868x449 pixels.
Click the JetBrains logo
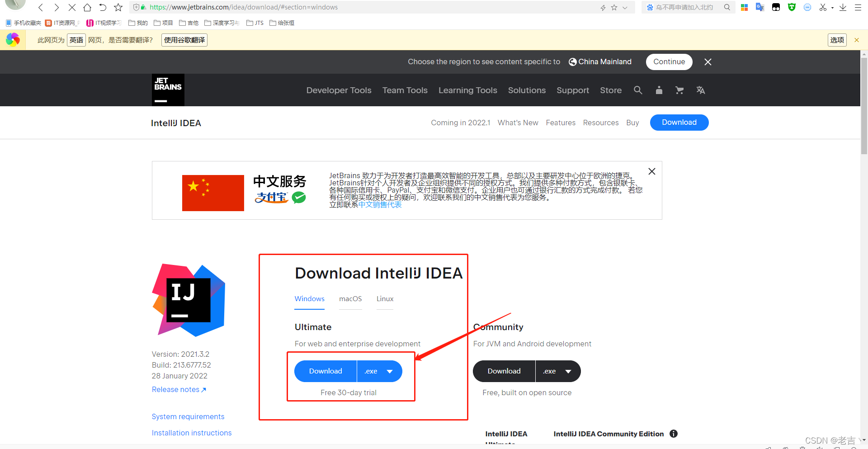[x=168, y=90]
